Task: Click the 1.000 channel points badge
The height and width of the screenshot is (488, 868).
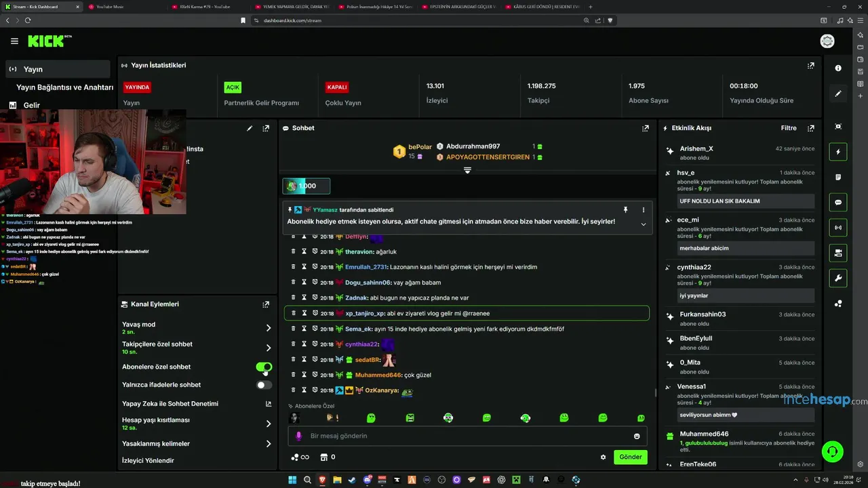Action: (307, 186)
